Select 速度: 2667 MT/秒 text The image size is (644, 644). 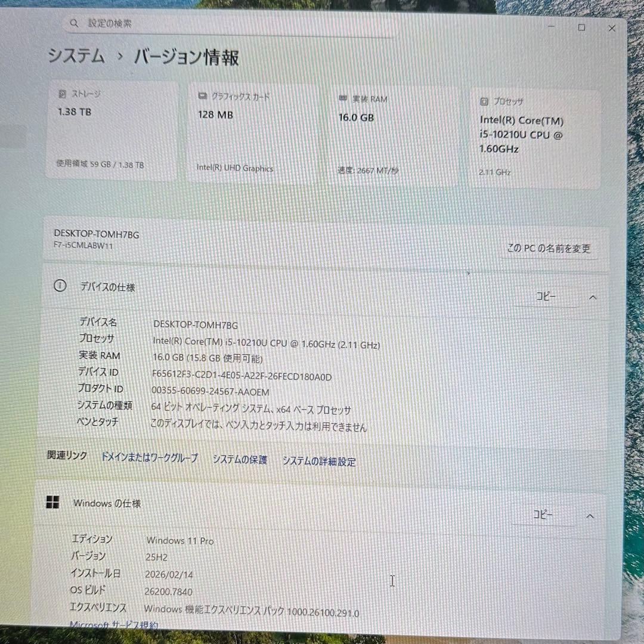click(368, 171)
